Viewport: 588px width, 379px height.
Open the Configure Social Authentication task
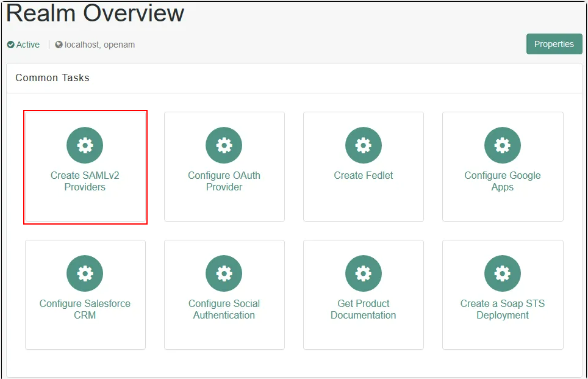pos(224,295)
